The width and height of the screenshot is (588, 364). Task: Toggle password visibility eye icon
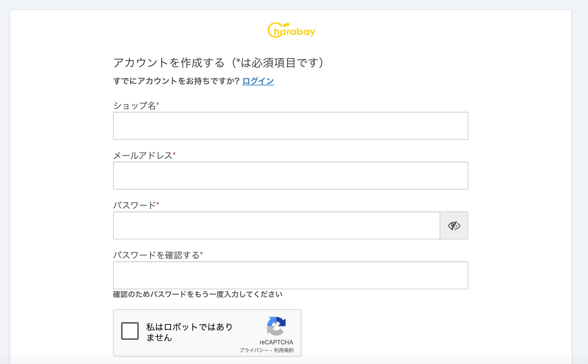pyautogui.click(x=454, y=226)
